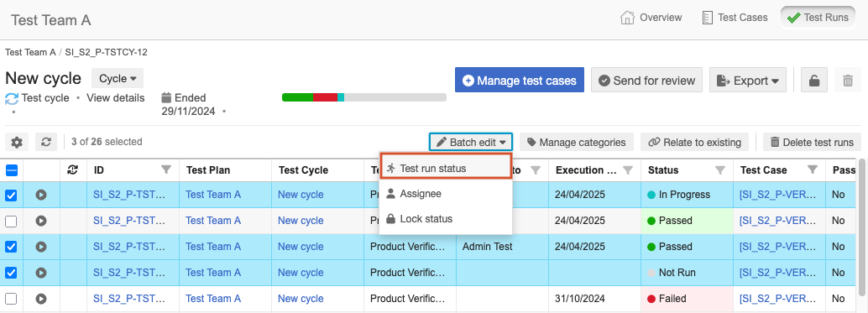Open Test Team A breadcrumb link
Viewport: 868px width, 313px height.
pyautogui.click(x=30, y=53)
